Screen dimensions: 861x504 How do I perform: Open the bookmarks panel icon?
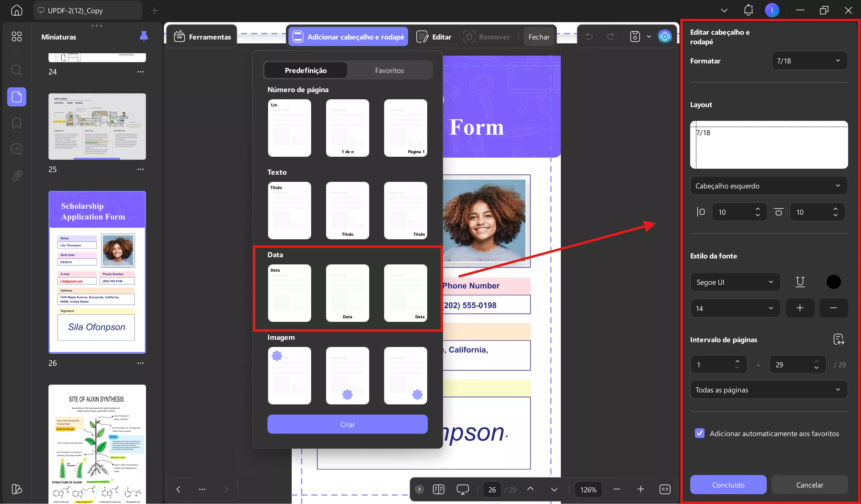pos(16,123)
